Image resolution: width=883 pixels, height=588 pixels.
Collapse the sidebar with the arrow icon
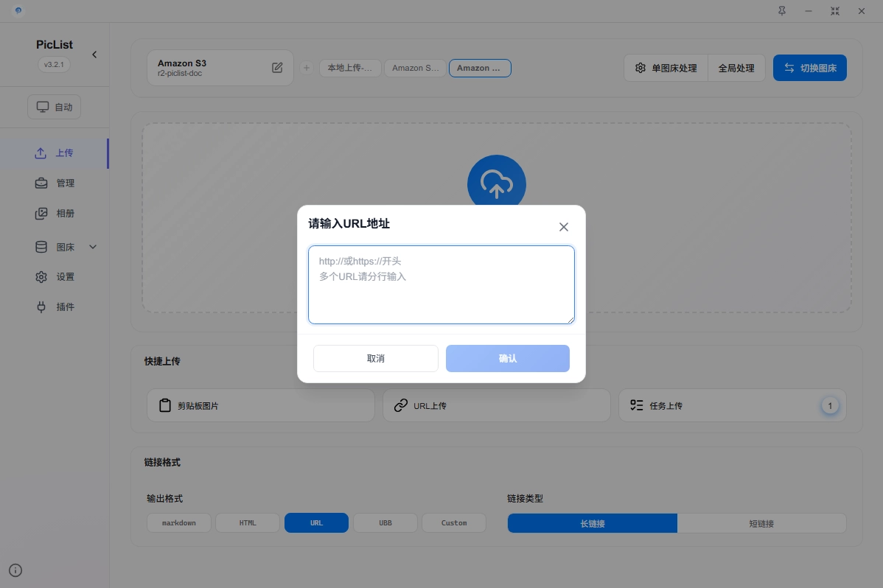pyautogui.click(x=94, y=55)
